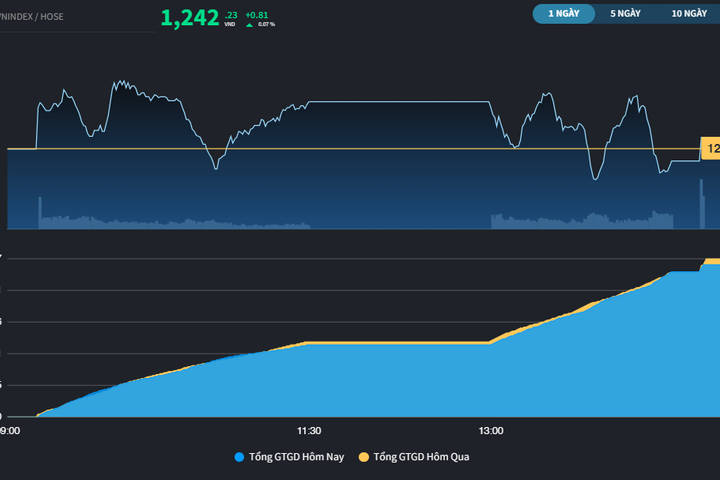Click the 1,242 index value
This screenshot has width=720, height=480.
click(x=190, y=18)
